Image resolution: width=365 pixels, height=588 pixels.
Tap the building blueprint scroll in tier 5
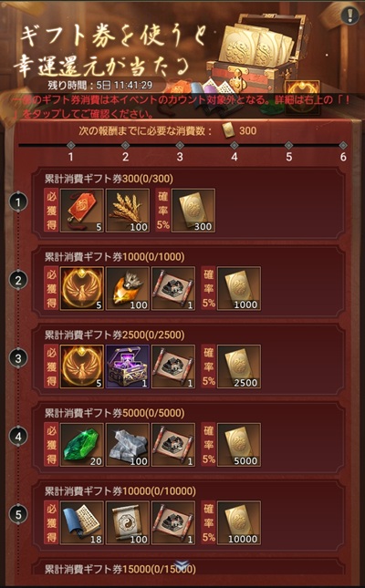pyautogui.click(x=173, y=522)
